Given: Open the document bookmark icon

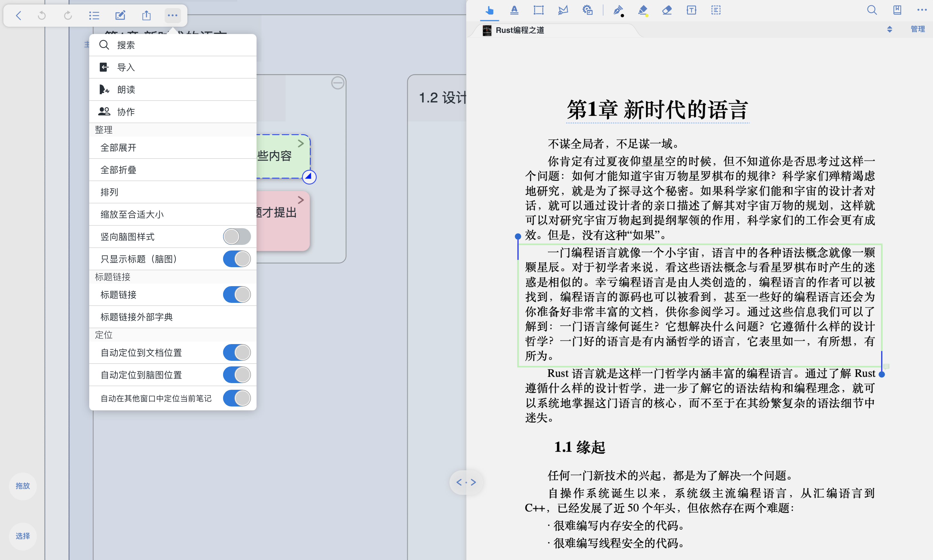Looking at the screenshot, I should click(x=897, y=10).
